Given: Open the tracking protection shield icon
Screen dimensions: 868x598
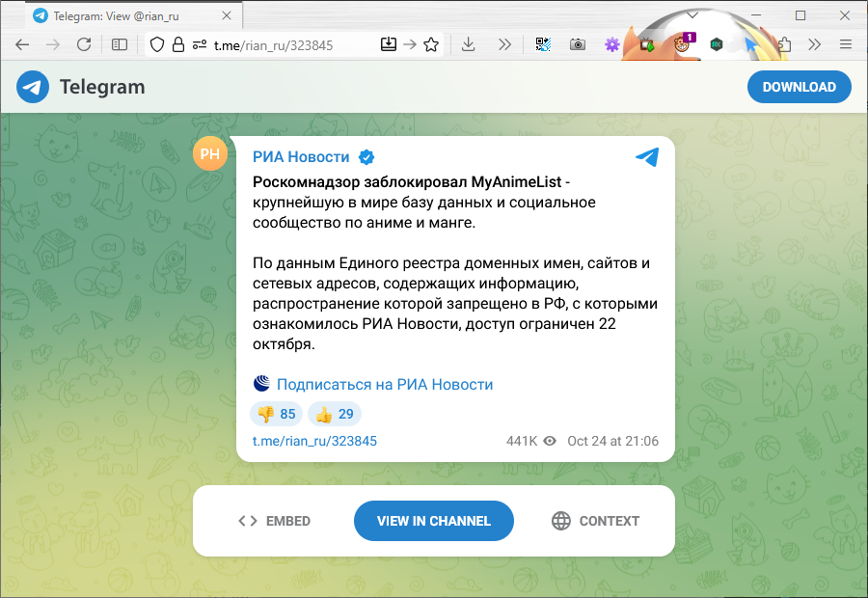Looking at the screenshot, I should click(x=157, y=44).
